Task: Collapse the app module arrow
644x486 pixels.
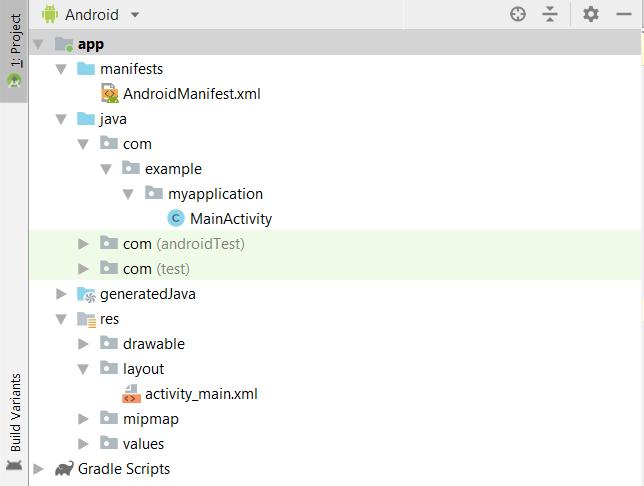Action: pos(38,44)
